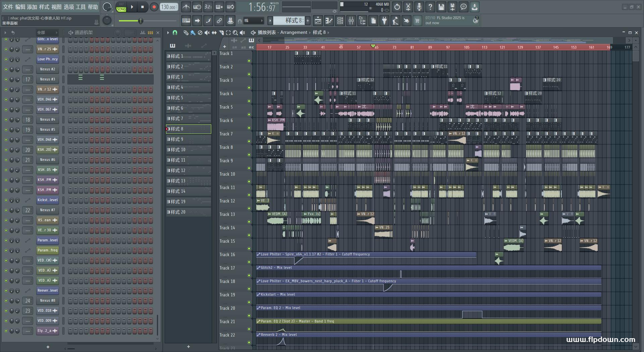Open the tempo tapper icon
The width and height of the screenshot is (644, 352).
(x=395, y=21)
